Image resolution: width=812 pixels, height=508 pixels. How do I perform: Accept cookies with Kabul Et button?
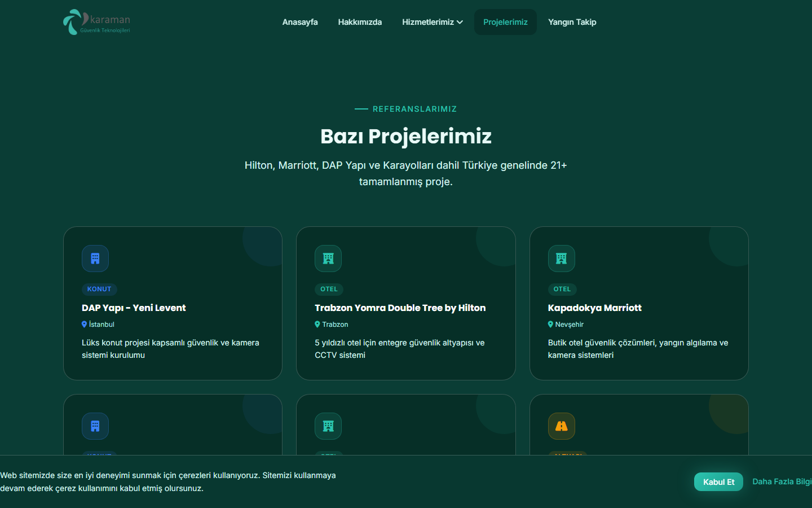pos(718,482)
